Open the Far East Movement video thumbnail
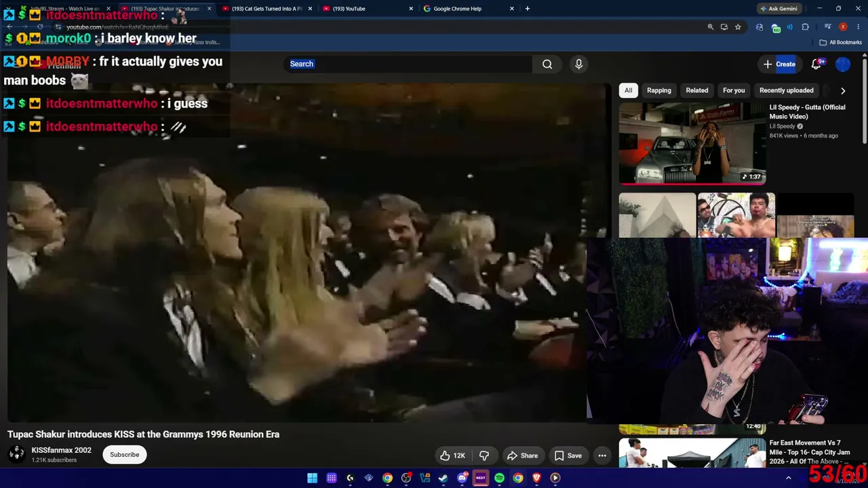 [x=692, y=453]
